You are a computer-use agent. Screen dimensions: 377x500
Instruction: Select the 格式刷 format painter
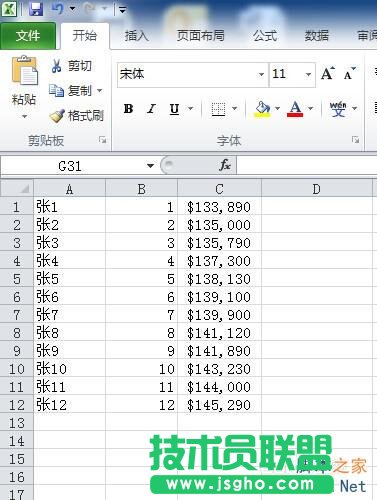pyautogui.click(x=77, y=116)
